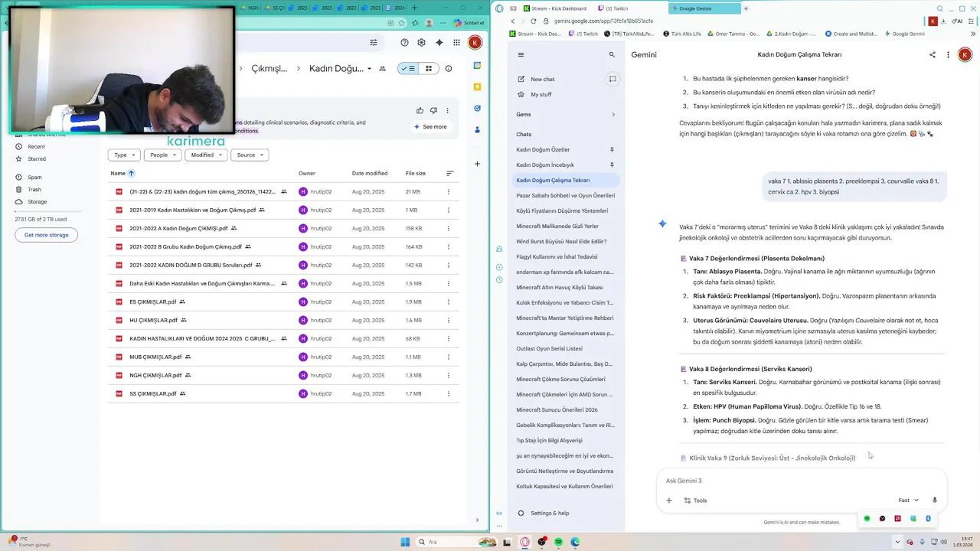Open Drive settings gear icon
The height and width of the screenshot is (551, 980).
(x=422, y=43)
